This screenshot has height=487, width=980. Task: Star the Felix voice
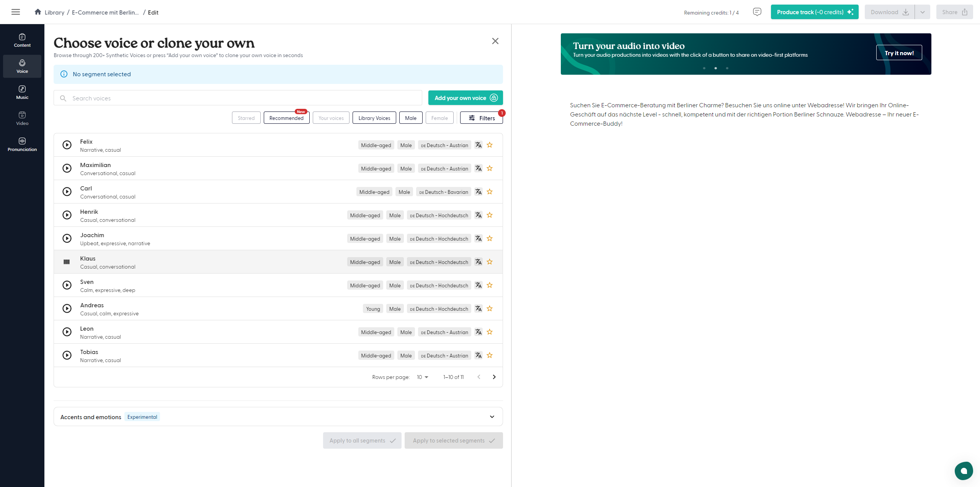click(x=490, y=145)
